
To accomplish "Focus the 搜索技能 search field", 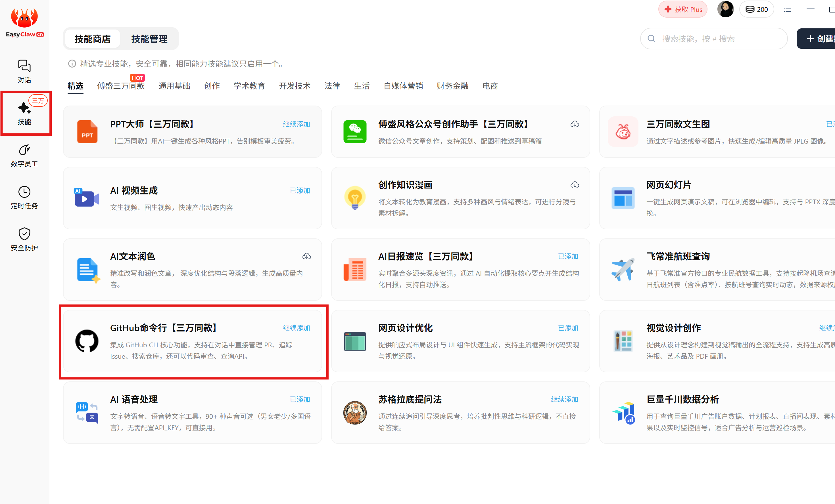I will point(714,39).
